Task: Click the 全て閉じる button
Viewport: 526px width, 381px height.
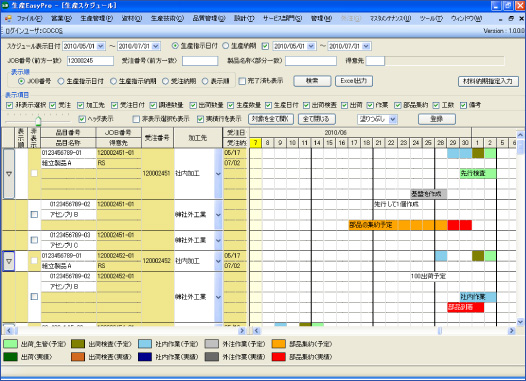Action: coord(316,119)
